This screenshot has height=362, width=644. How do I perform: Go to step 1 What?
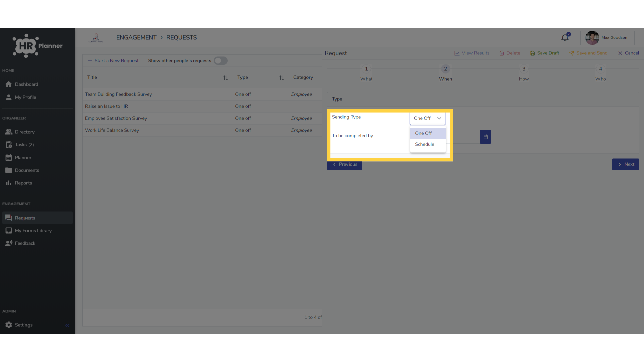pos(366,73)
